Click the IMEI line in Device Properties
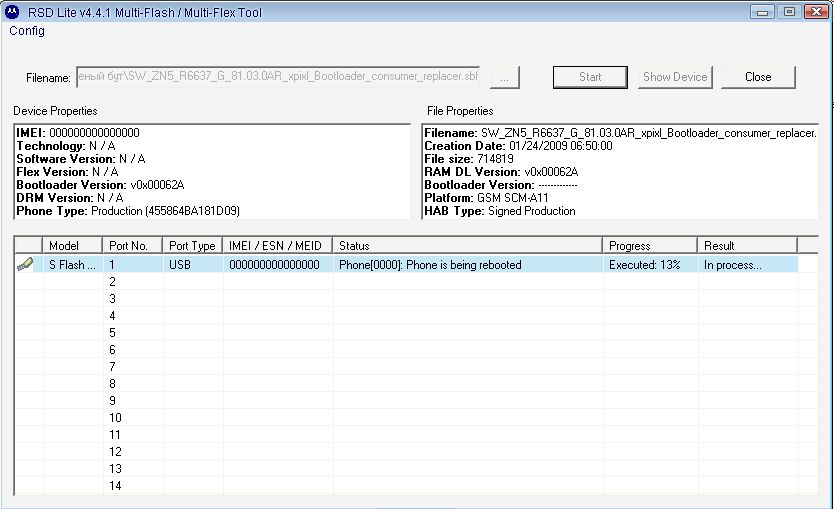The width and height of the screenshot is (834, 509). [x=78, y=132]
